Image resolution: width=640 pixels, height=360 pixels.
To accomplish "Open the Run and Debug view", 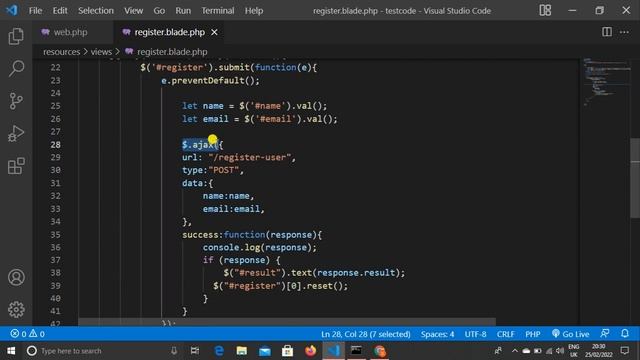I will (x=16, y=133).
